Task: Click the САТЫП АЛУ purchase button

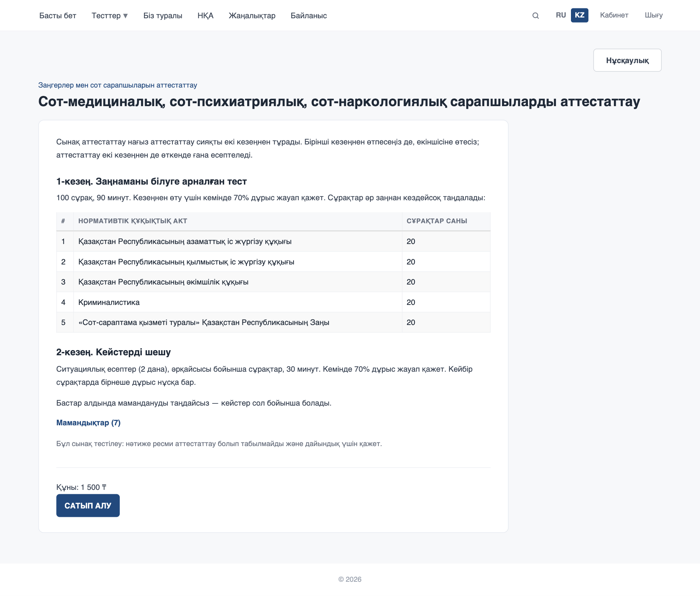Action: pyautogui.click(x=88, y=506)
